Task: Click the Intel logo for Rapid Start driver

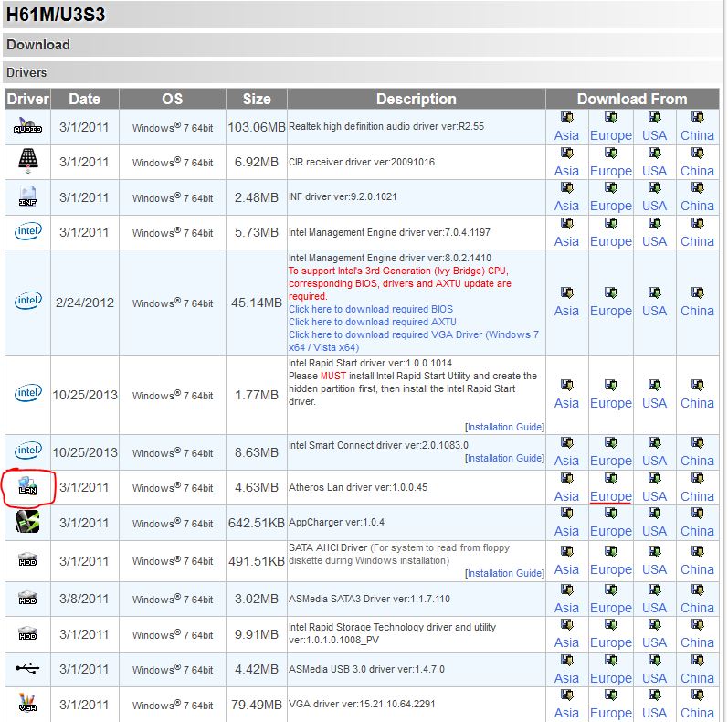Action: click(27, 393)
